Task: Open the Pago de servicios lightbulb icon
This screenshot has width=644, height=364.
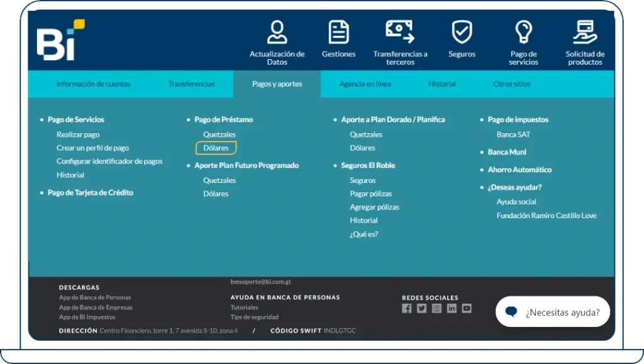Action: (x=523, y=32)
